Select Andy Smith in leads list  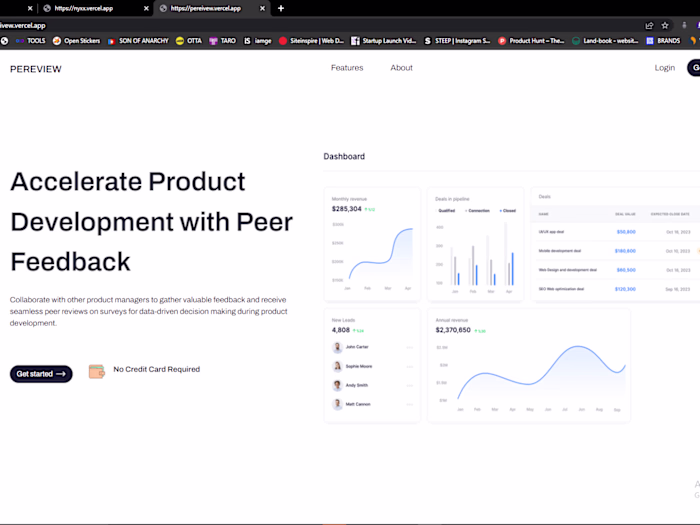click(372, 385)
